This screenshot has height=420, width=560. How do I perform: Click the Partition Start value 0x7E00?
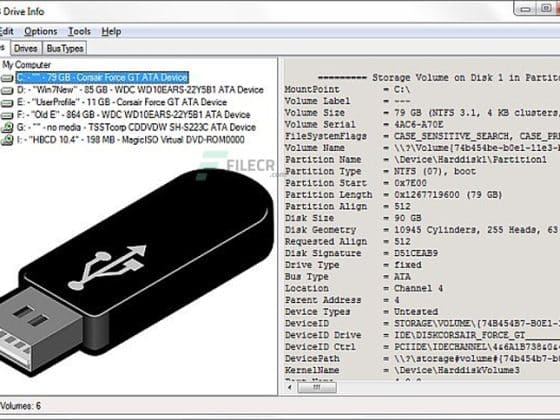point(410,183)
